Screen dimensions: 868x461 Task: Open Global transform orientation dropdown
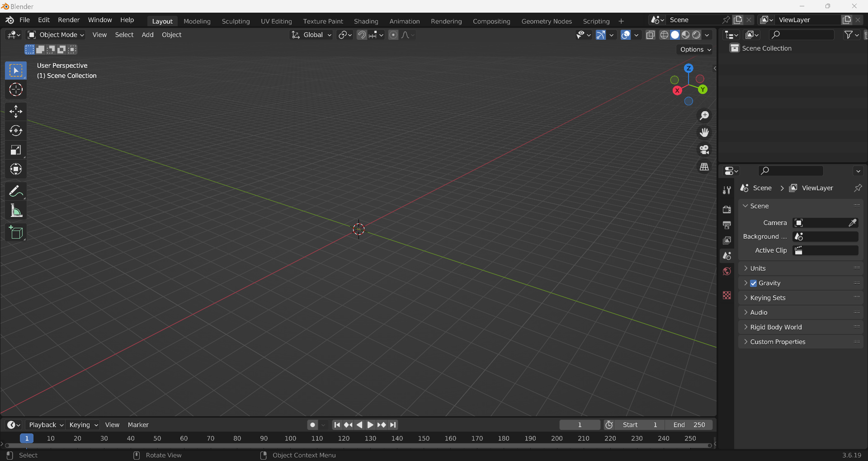311,35
